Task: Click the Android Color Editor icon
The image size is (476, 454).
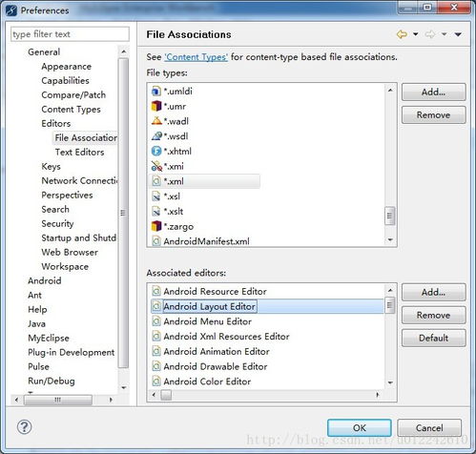Action: point(155,382)
